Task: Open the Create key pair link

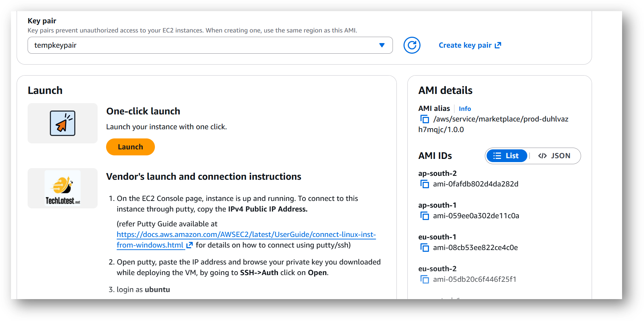Action: pyautogui.click(x=470, y=45)
